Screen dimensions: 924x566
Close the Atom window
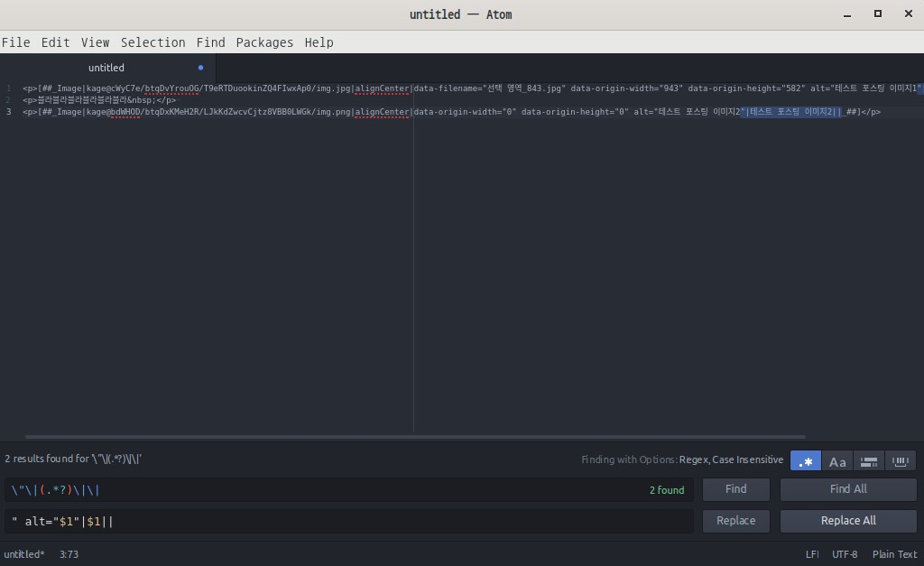[x=908, y=14]
